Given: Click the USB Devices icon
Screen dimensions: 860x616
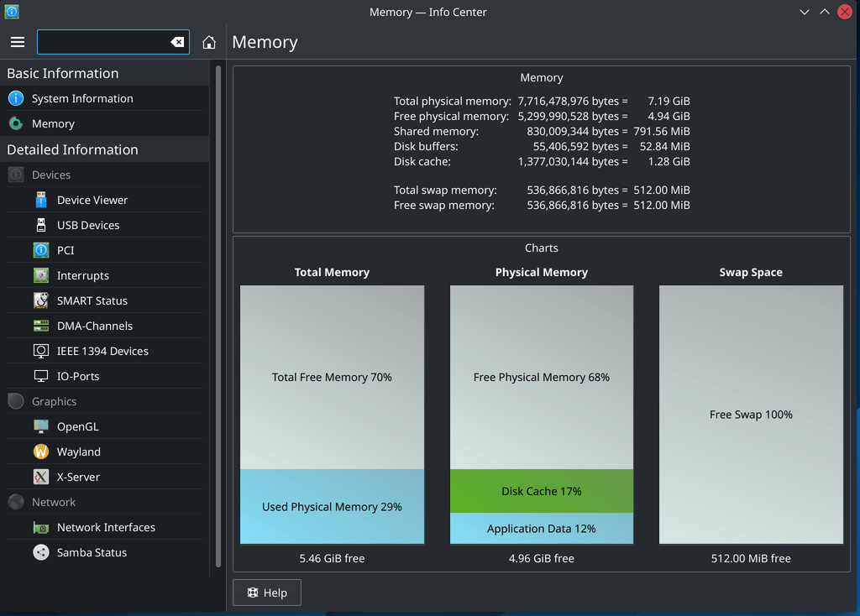Looking at the screenshot, I should click(41, 225).
